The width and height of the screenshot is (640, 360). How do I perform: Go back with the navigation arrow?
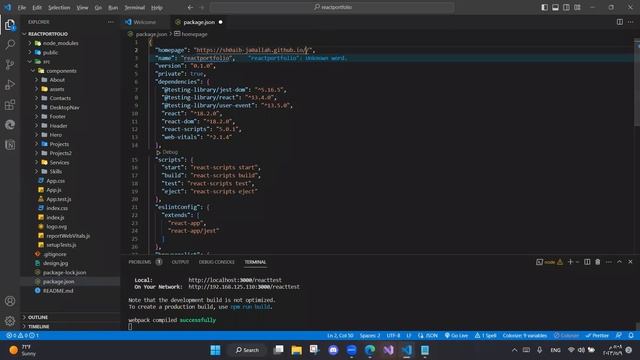190,7
